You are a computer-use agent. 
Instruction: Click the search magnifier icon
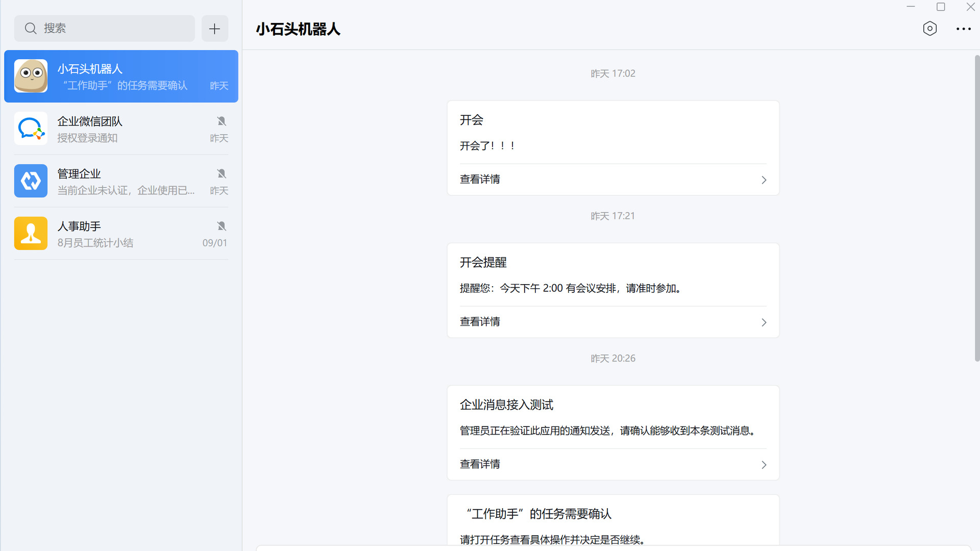[31, 29]
